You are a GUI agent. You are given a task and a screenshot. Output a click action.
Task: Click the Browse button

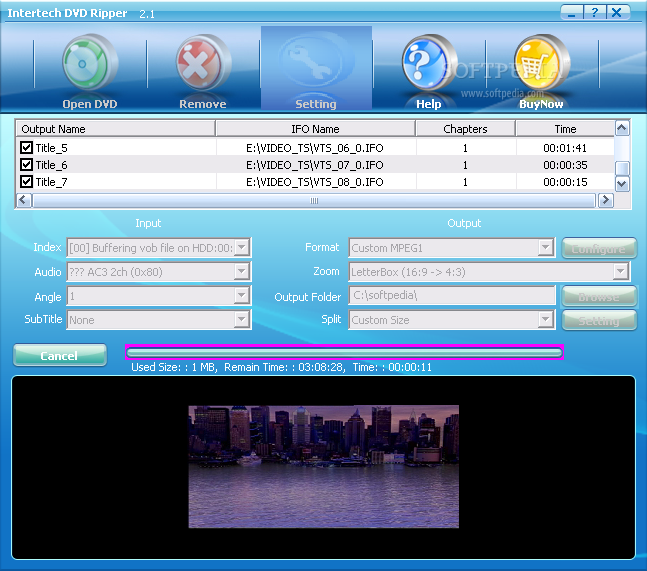click(x=599, y=296)
